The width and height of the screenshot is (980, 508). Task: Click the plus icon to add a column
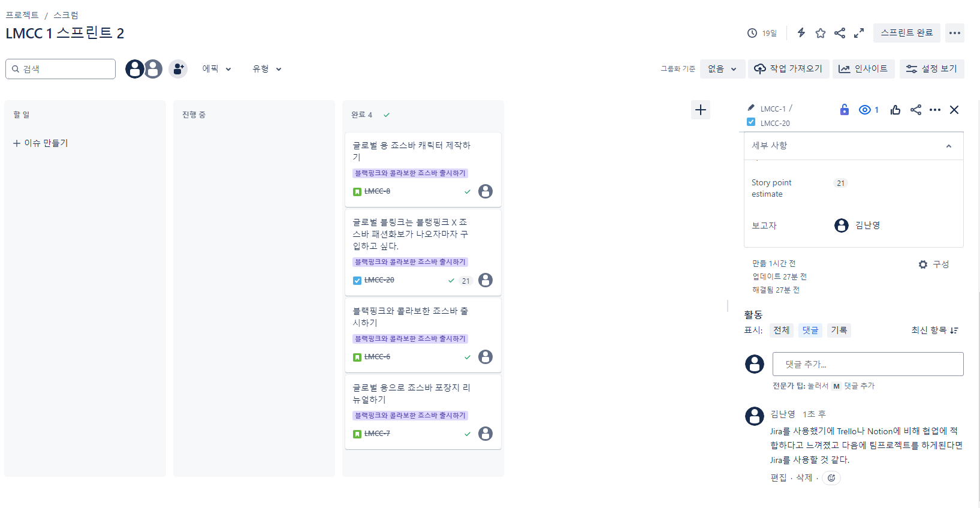pyautogui.click(x=700, y=110)
